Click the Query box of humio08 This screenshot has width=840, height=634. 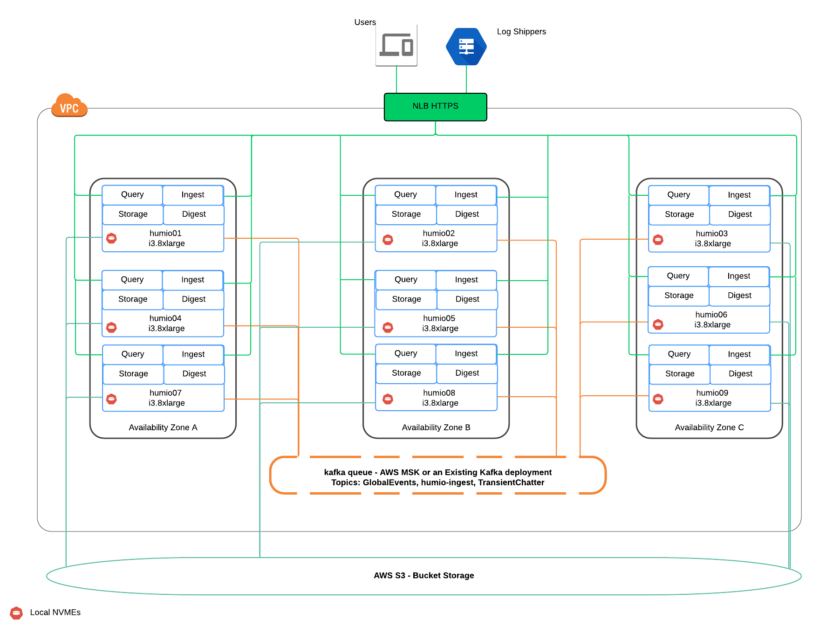[406, 354]
